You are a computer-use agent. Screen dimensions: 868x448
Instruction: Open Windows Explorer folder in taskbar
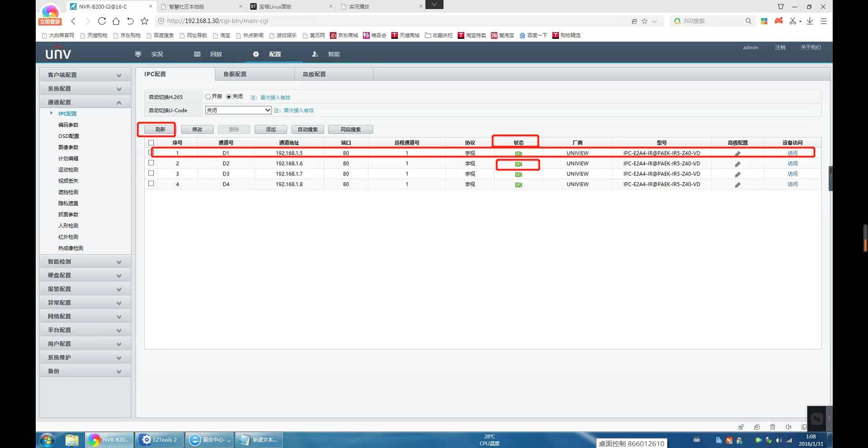(x=72, y=440)
